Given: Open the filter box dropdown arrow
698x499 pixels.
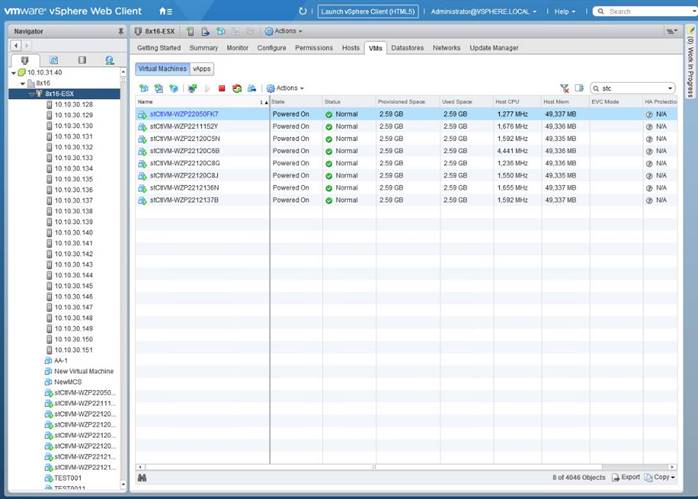Looking at the screenshot, I should 670,88.
